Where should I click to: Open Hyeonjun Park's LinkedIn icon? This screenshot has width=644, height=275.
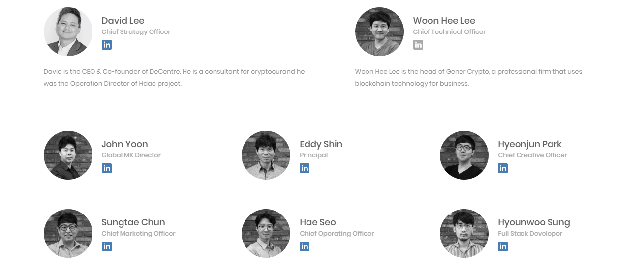(x=503, y=168)
